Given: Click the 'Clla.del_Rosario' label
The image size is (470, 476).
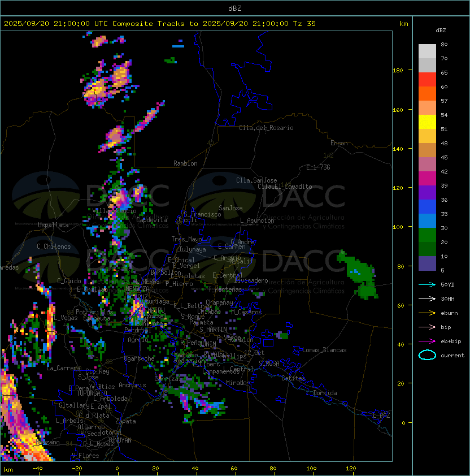Looking at the screenshot, I should coord(266,128).
